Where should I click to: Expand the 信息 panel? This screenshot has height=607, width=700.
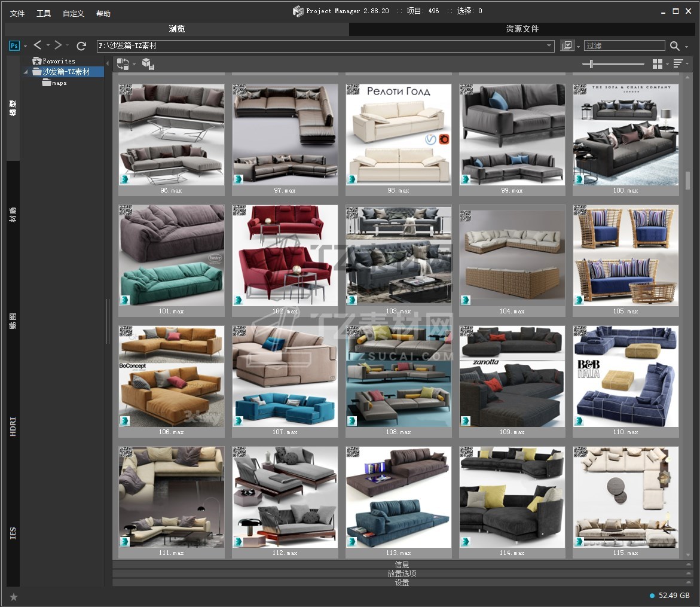click(x=402, y=565)
